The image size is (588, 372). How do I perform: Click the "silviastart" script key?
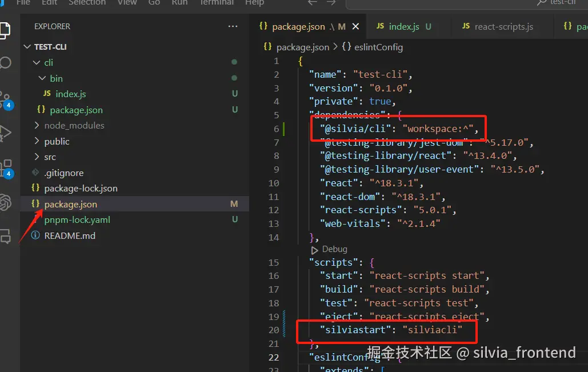coord(355,330)
